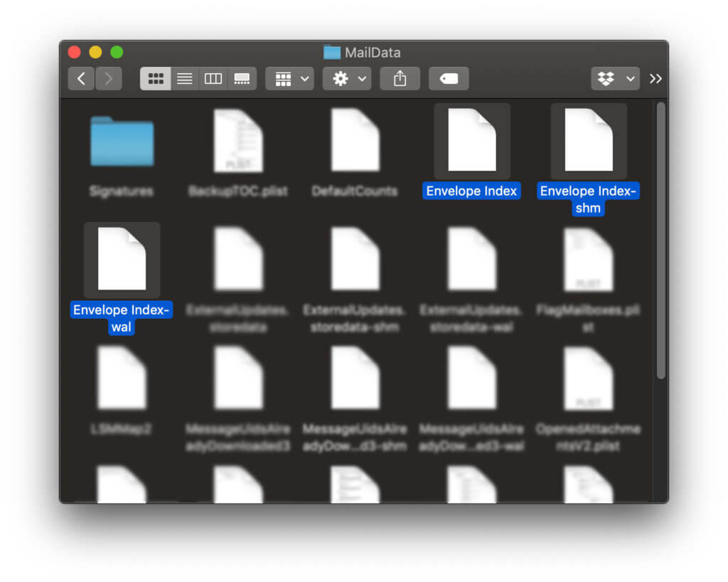
Task: Switch to column view
Action: (x=213, y=78)
